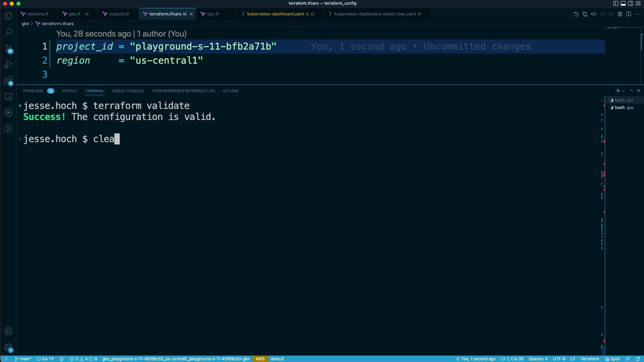
Task: Open the Extensions view with 5 updates
Action: click(8, 81)
